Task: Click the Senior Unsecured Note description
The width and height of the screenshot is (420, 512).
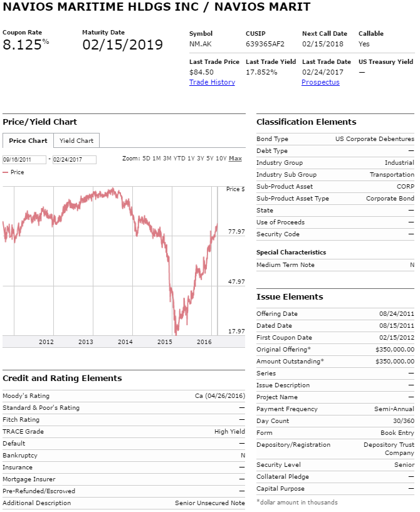Action: [x=209, y=503]
